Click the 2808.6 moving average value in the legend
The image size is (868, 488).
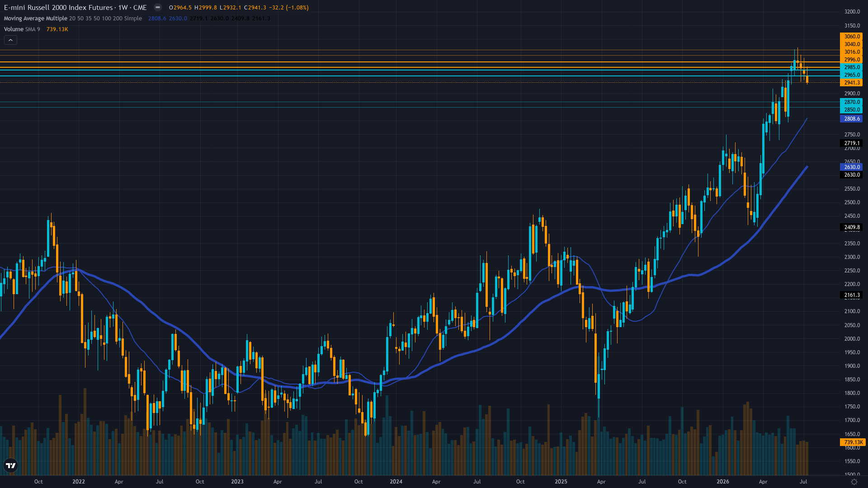(157, 19)
